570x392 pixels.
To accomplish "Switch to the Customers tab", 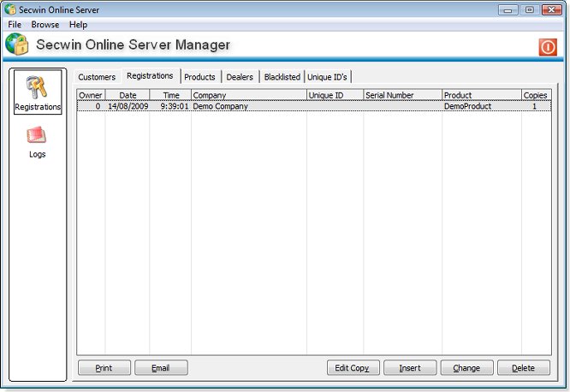I will point(97,77).
